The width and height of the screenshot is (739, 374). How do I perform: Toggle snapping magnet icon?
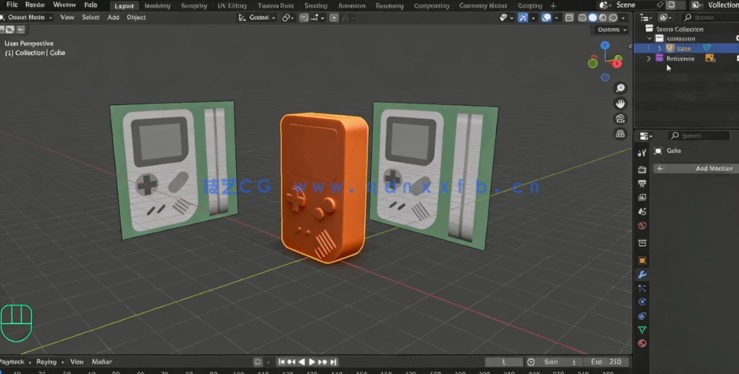[x=304, y=17]
